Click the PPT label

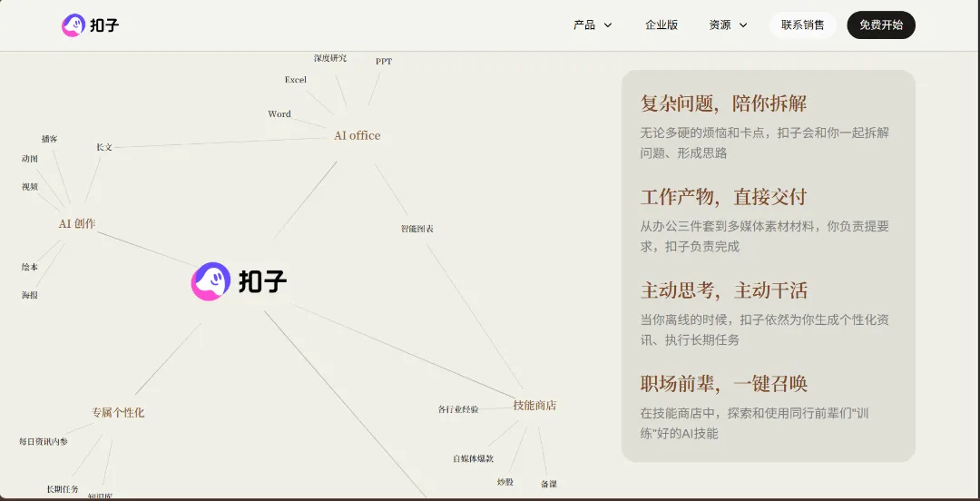pos(384,62)
